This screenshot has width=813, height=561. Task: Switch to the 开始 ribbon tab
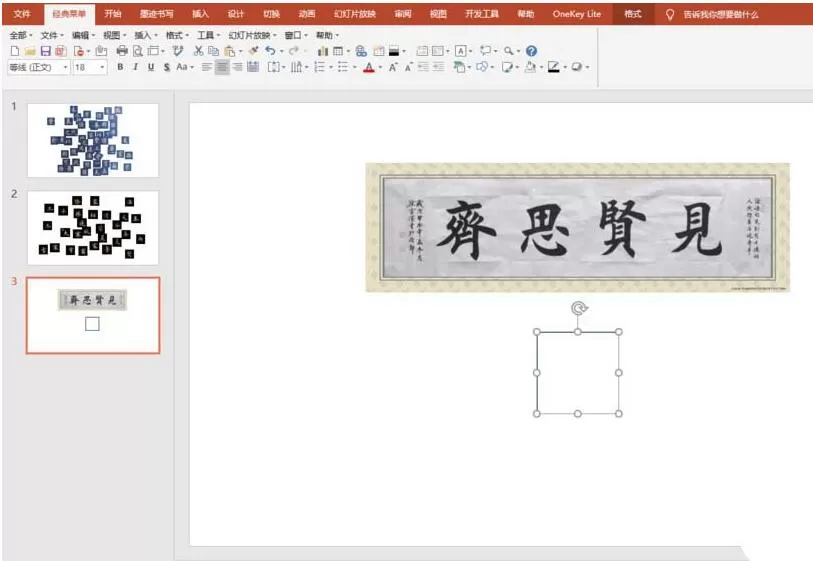pyautogui.click(x=113, y=13)
